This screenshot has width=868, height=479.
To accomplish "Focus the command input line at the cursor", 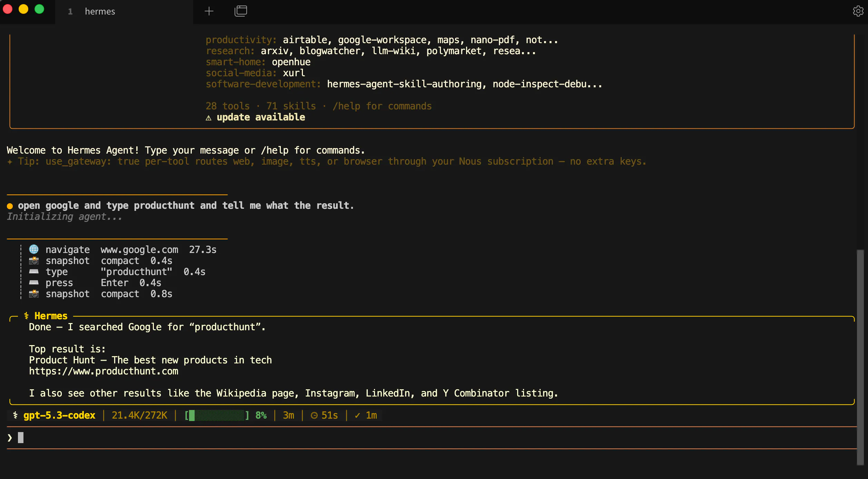I will [431, 438].
